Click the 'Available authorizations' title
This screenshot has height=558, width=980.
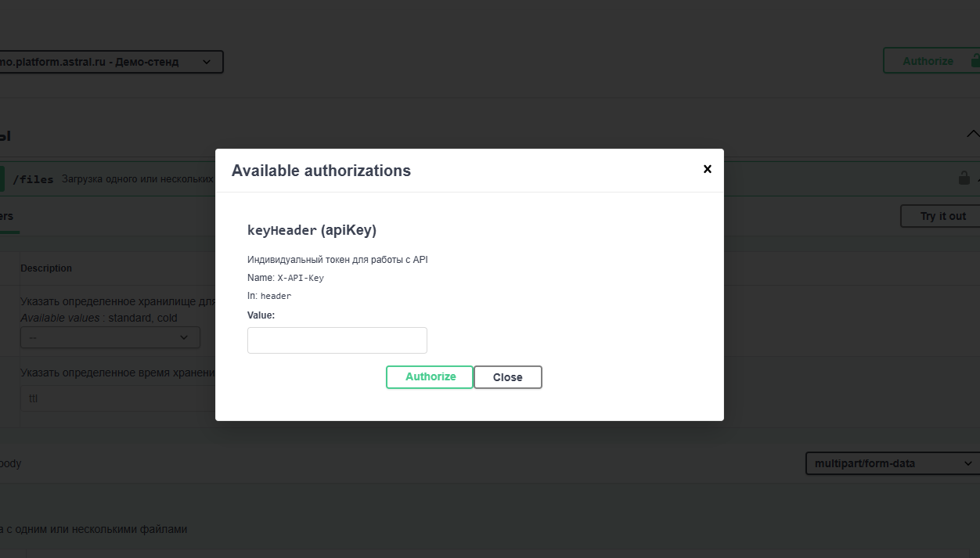pyautogui.click(x=321, y=171)
